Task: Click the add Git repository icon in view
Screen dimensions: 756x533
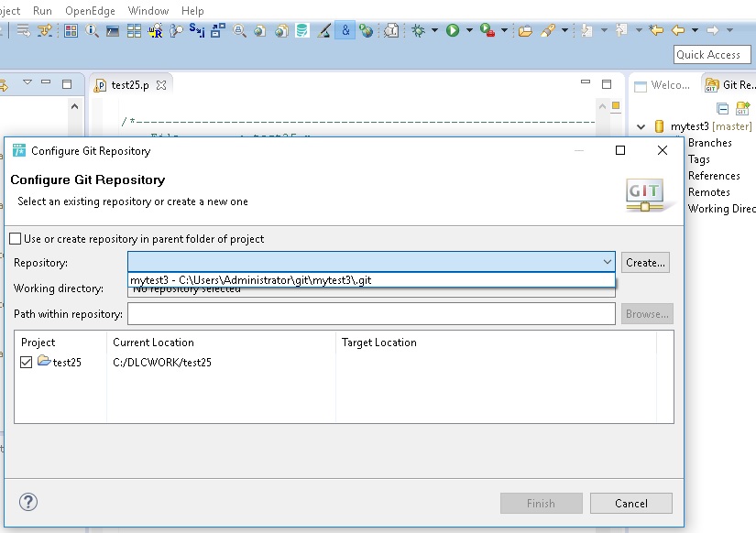Action: 742,108
